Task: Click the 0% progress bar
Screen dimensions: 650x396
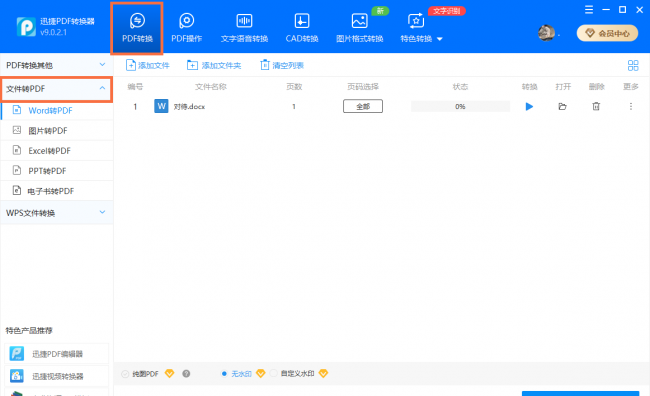Action: [460, 107]
